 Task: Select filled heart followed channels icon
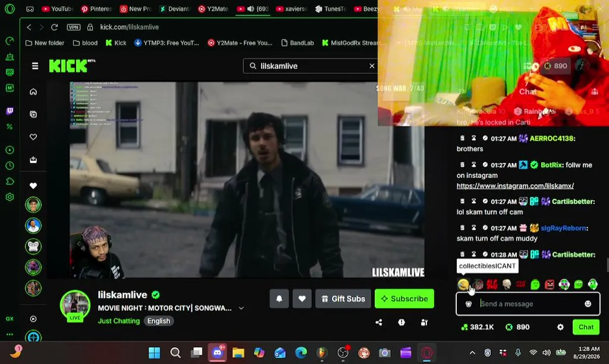point(33,186)
